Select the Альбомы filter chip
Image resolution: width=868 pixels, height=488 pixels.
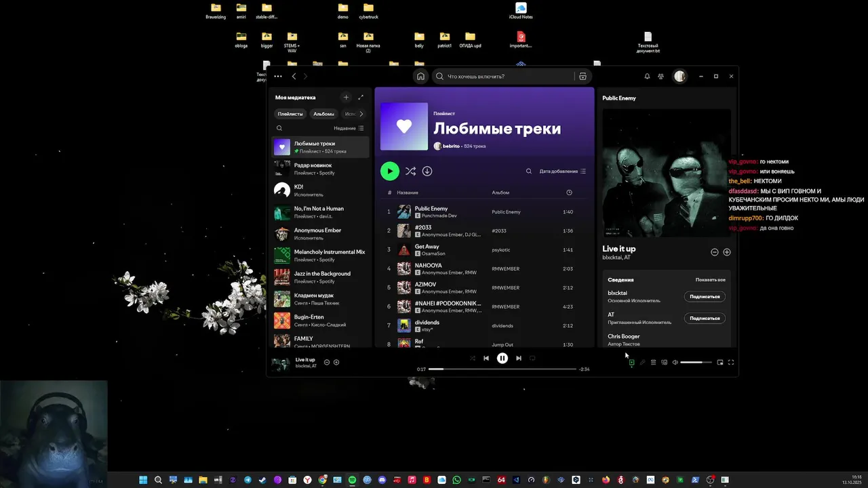pyautogui.click(x=323, y=114)
